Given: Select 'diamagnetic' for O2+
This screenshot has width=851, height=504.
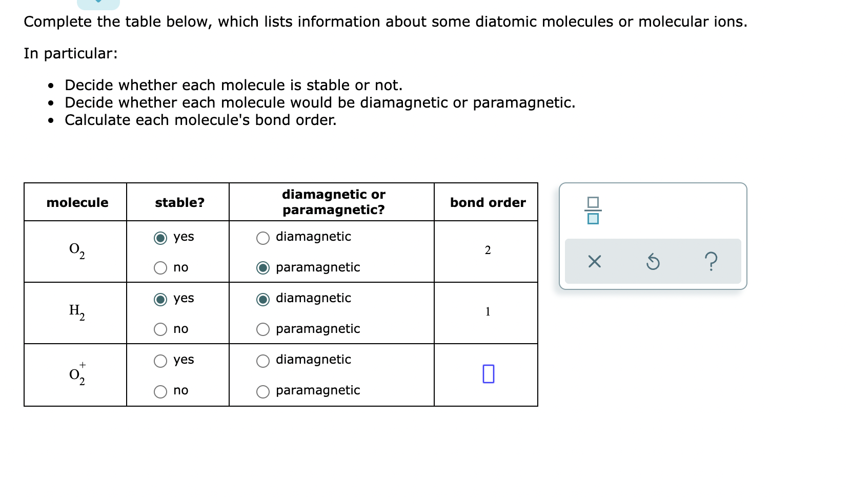Looking at the screenshot, I should [x=262, y=360].
